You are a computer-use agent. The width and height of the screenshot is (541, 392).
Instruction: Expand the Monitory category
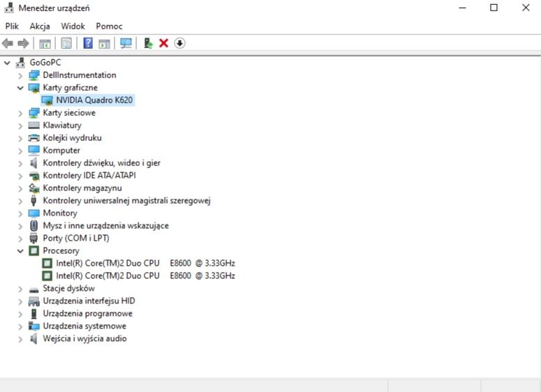coord(20,213)
